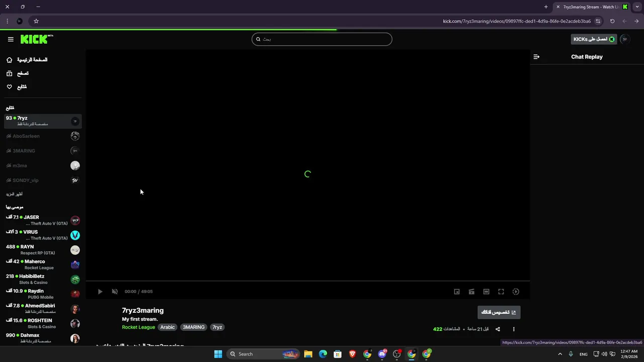Reload the browser page

click(612, 21)
